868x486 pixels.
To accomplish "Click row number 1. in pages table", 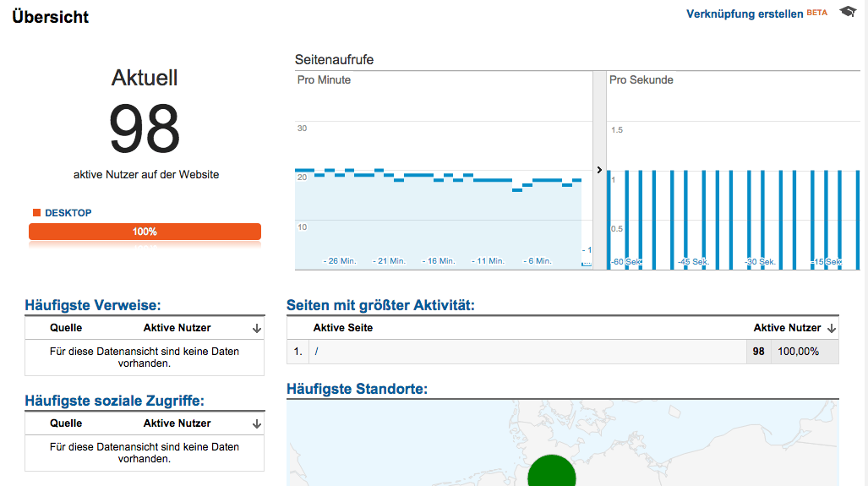I will pos(298,352).
